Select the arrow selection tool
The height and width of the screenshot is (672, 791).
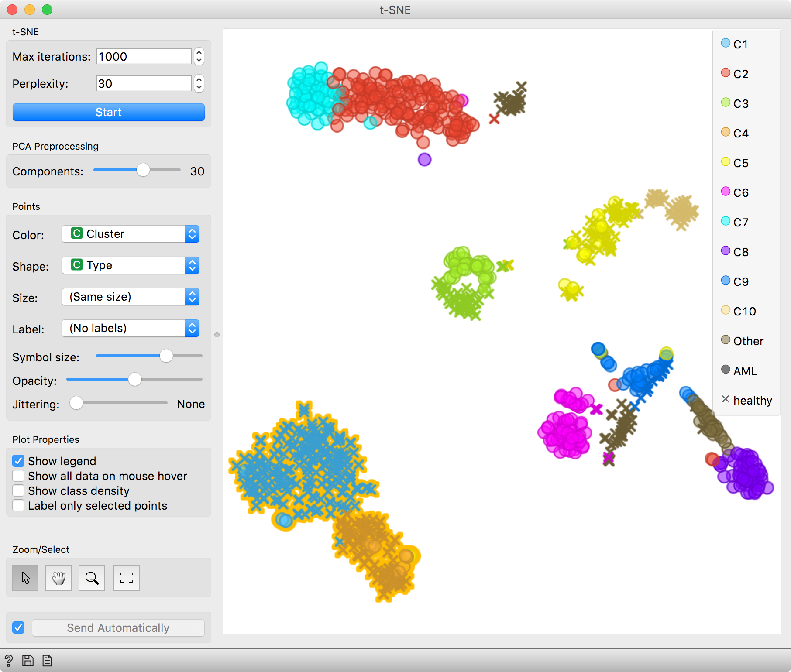pos(25,578)
